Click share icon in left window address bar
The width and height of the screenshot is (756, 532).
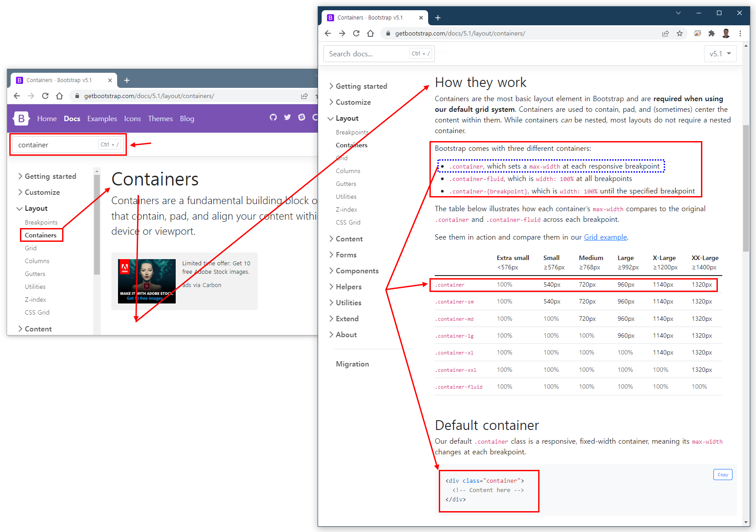[304, 96]
